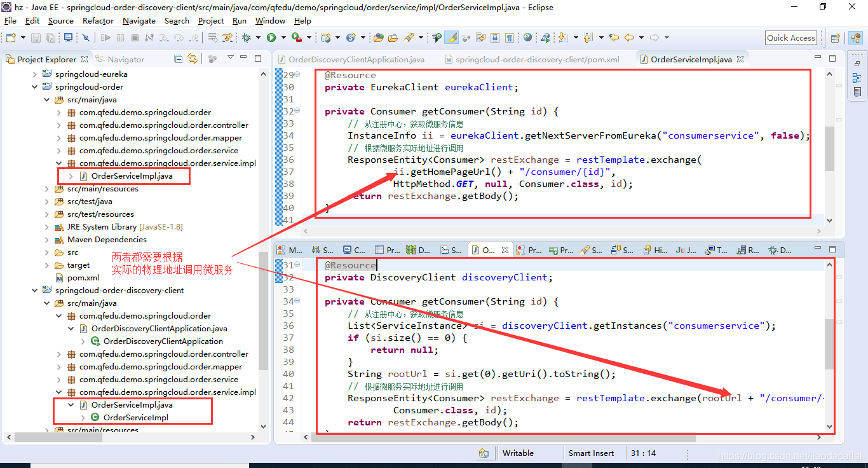The height and width of the screenshot is (468, 868).
Task: Open the Window menu
Action: click(271, 20)
